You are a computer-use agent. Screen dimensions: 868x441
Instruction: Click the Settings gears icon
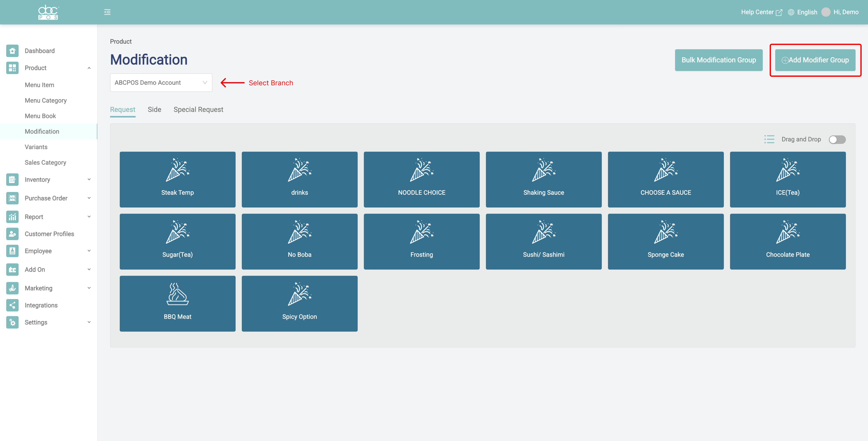(x=13, y=322)
